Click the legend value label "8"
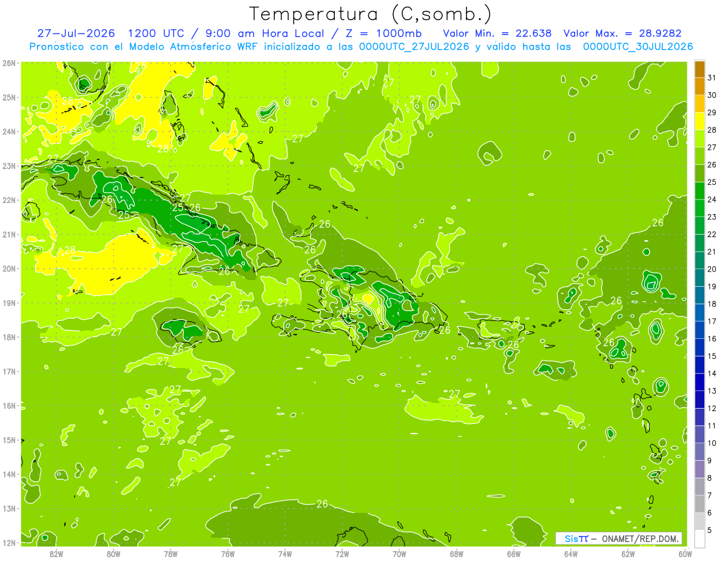 [710, 478]
